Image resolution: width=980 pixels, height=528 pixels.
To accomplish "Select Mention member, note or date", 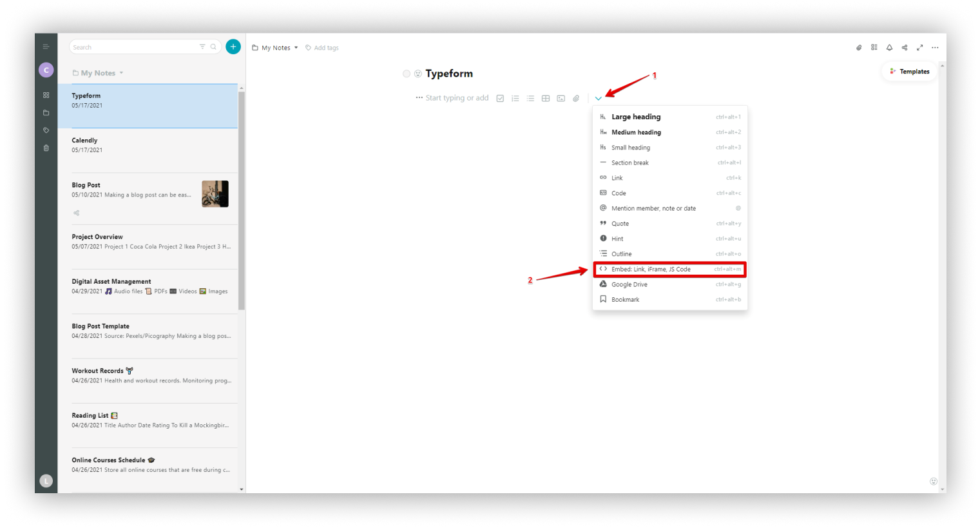I will point(670,208).
